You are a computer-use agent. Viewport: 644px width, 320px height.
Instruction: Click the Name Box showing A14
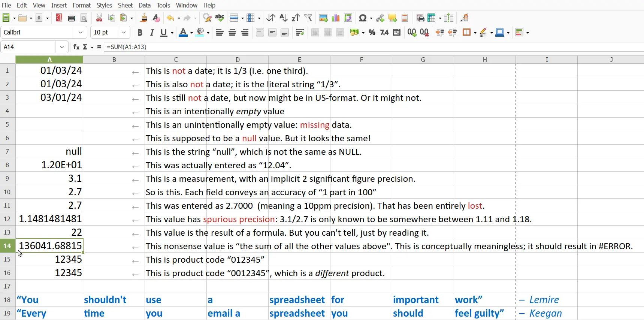[x=28, y=47]
